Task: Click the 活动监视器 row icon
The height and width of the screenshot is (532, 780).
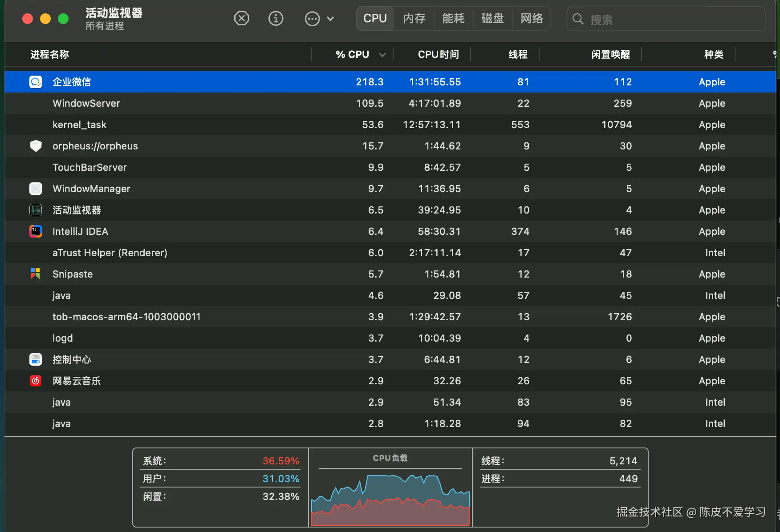Action: tap(35, 210)
